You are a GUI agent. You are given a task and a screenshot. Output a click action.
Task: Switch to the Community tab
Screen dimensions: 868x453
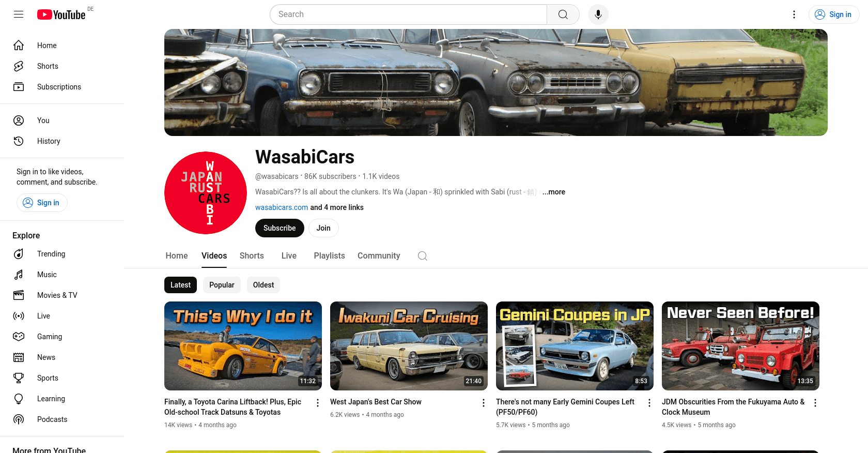pyautogui.click(x=379, y=256)
